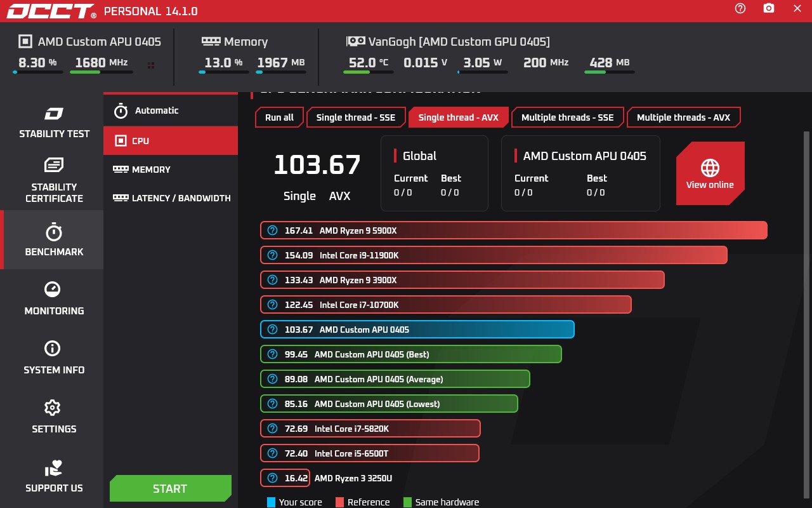
Task: Click the Intel Core i9-11900K result bar
Action: 494,255
